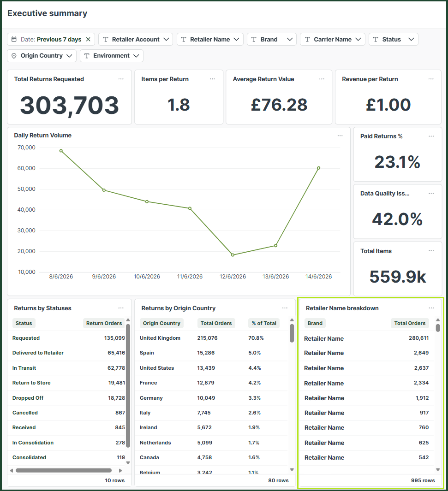Clear the Date Previous 7 days filter
The height and width of the screenshot is (491, 448).
(x=88, y=40)
